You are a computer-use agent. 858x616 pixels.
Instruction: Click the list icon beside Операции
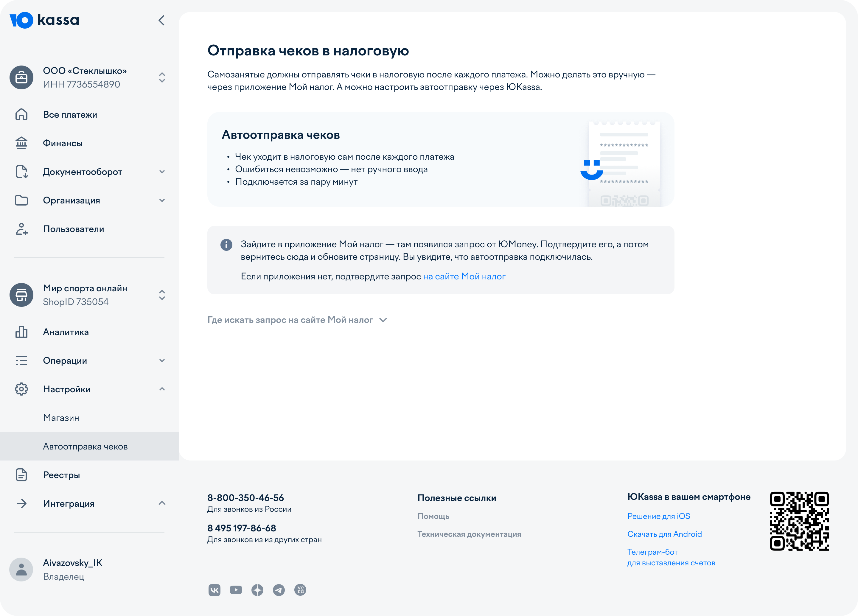click(21, 361)
